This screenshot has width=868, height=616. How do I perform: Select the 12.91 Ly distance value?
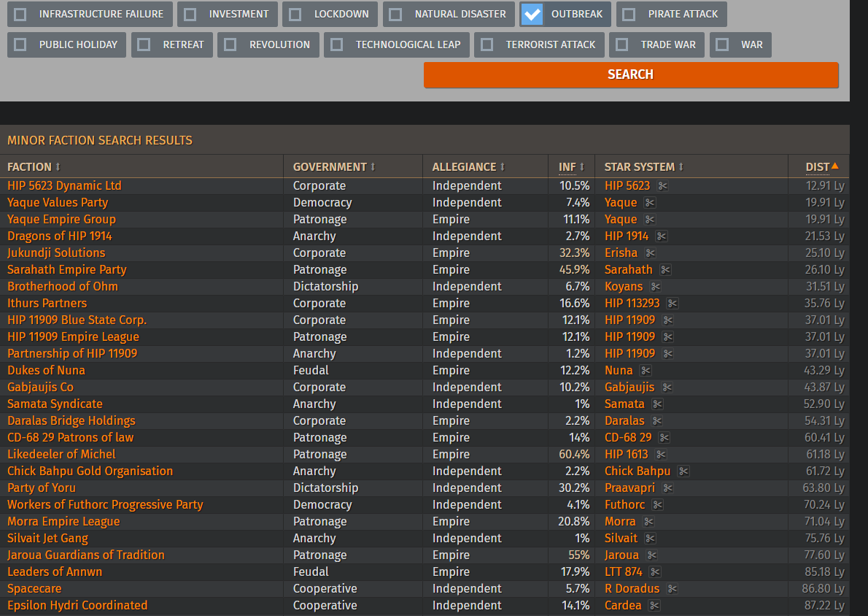coord(825,186)
